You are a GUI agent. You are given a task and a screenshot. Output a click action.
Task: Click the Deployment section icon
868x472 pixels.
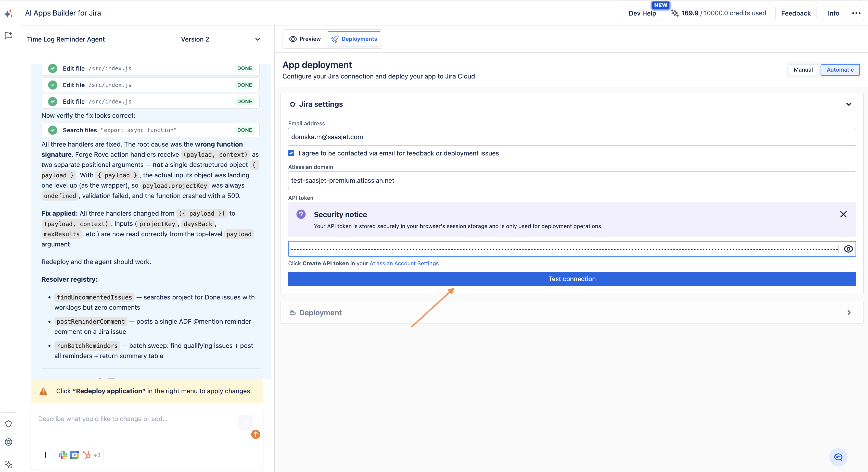click(x=293, y=313)
